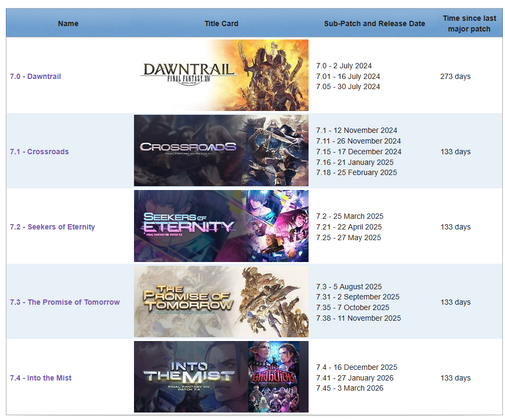Click the text 7.45 - 3 March 2026

[350, 388]
